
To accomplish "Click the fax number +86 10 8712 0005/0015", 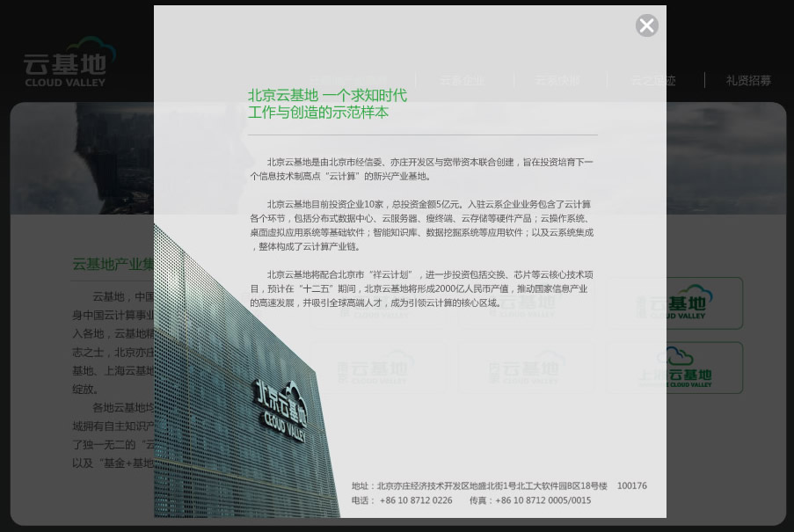I will [543, 500].
